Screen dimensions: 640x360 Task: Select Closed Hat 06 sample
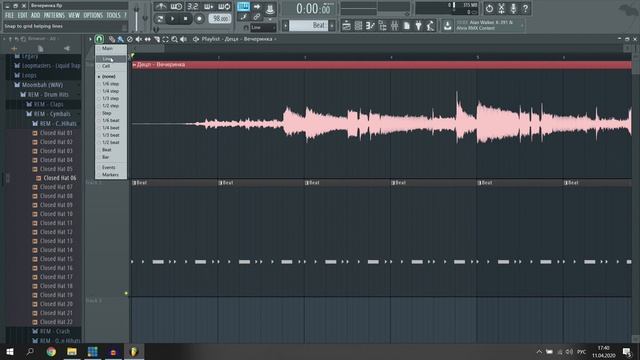pyautogui.click(x=60, y=178)
